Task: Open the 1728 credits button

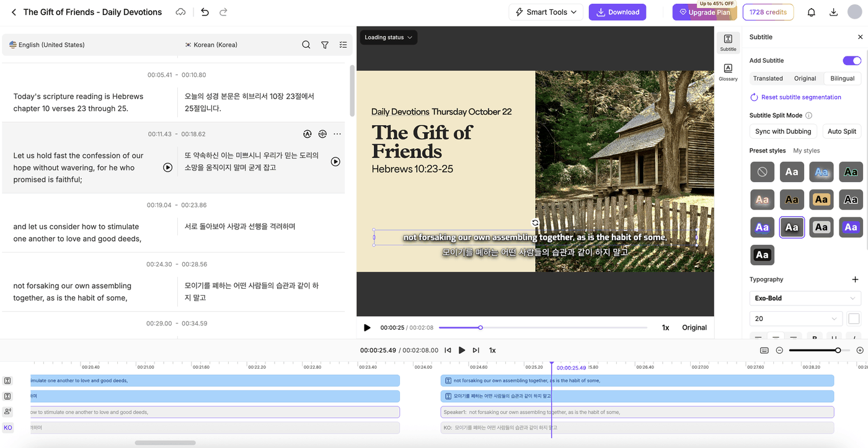Action: 768,12
